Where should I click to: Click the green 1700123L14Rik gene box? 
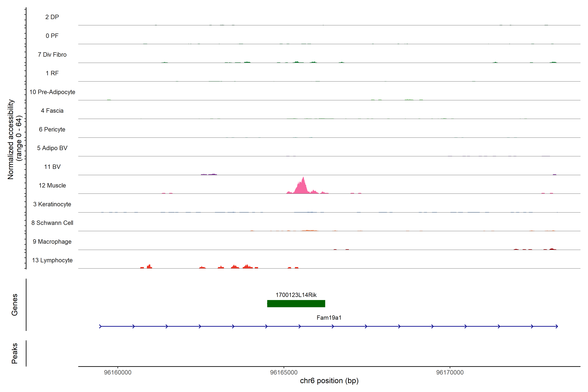296,303
